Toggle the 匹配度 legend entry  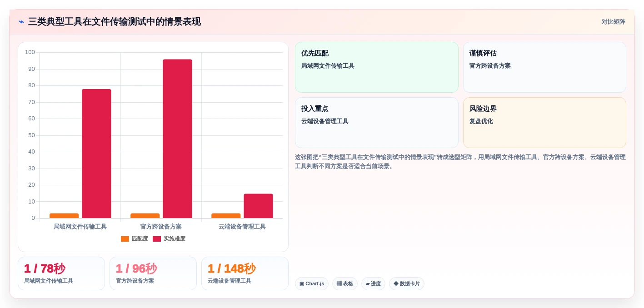point(135,238)
